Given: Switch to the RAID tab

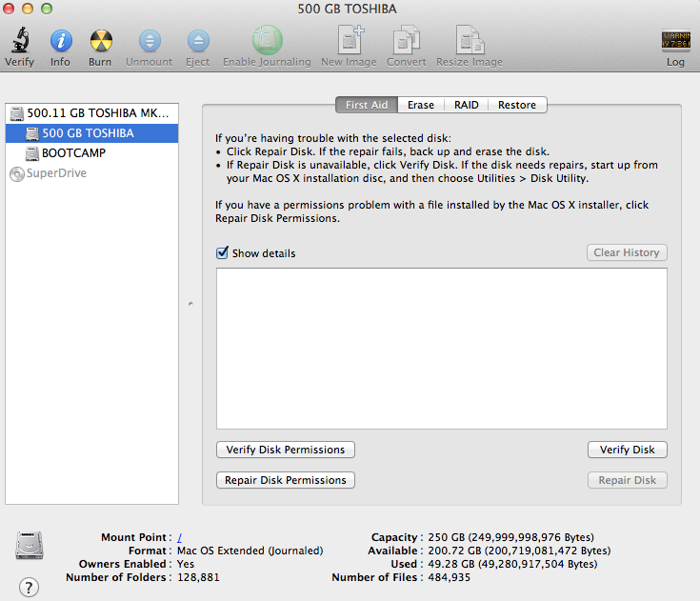Looking at the screenshot, I should (466, 105).
